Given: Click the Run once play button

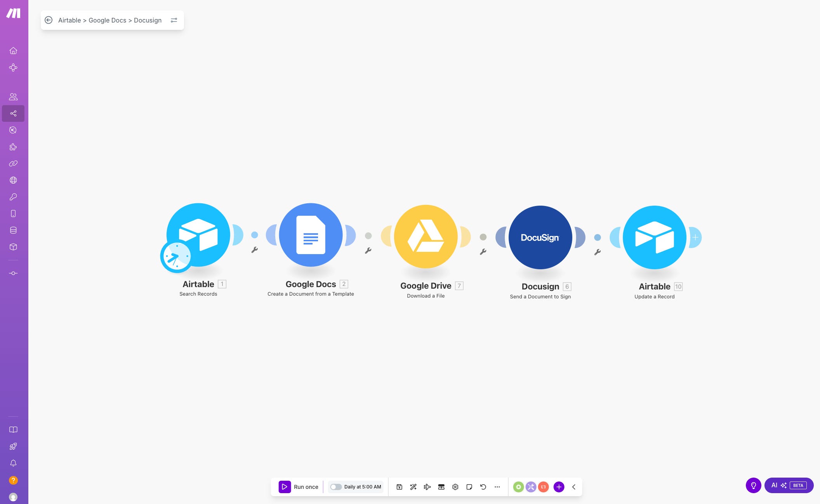Looking at the screenshot, I should click(285, 487).
